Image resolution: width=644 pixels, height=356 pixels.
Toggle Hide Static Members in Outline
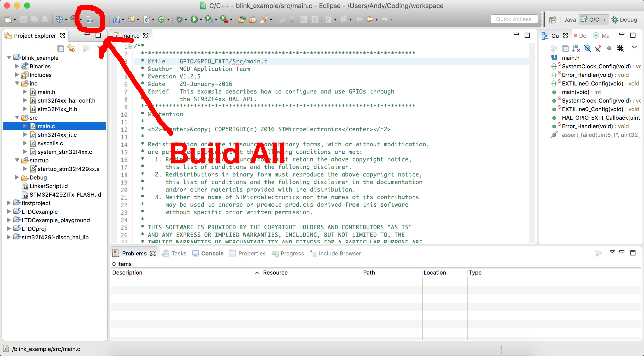click(598, 48)
